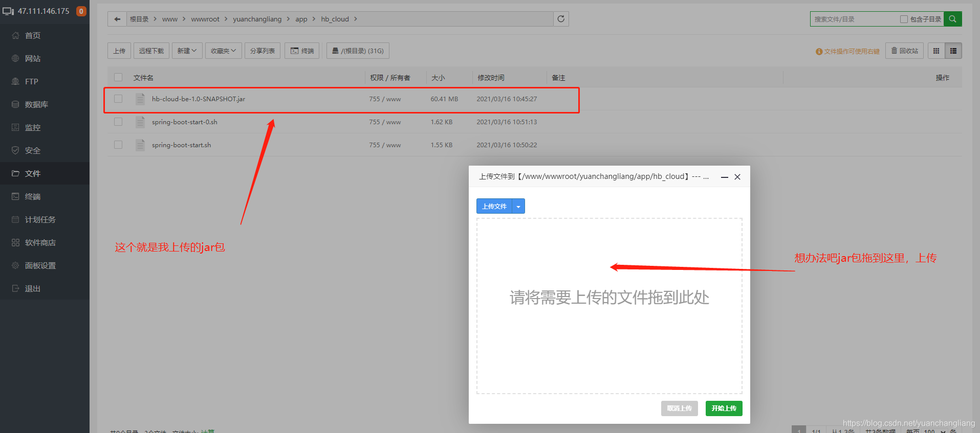Click the 根目录 breadcrumb
980x433 pixels.
point(139,19)
